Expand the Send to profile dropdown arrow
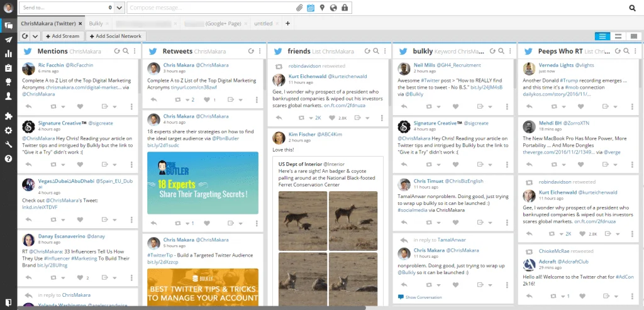The image size is (644, 310). 119,8
